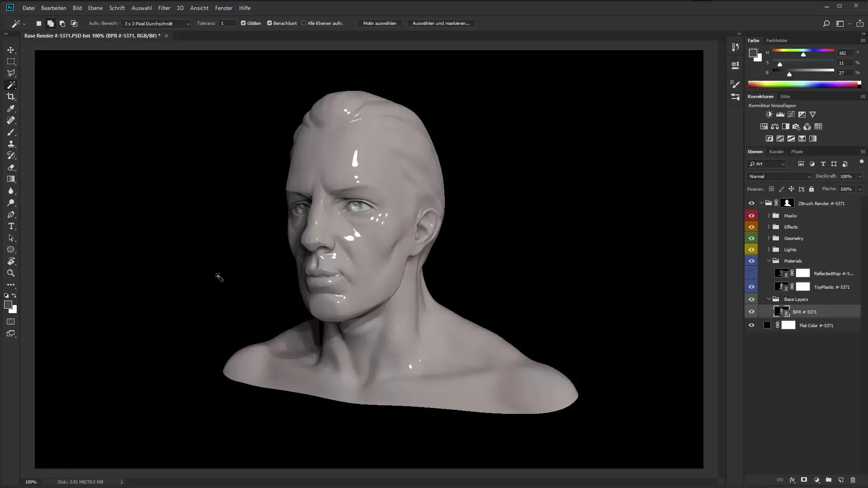Click the 100% zoom level field

tap(31, 482)
